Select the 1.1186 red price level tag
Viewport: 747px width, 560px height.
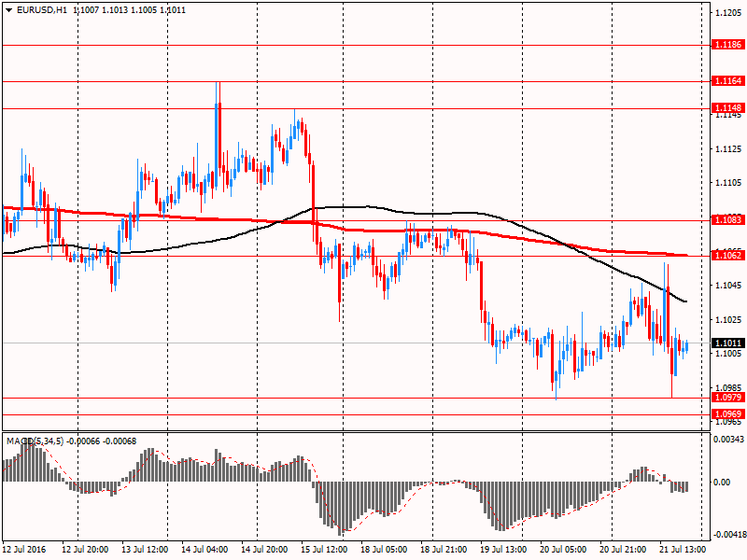click(727, 45)
